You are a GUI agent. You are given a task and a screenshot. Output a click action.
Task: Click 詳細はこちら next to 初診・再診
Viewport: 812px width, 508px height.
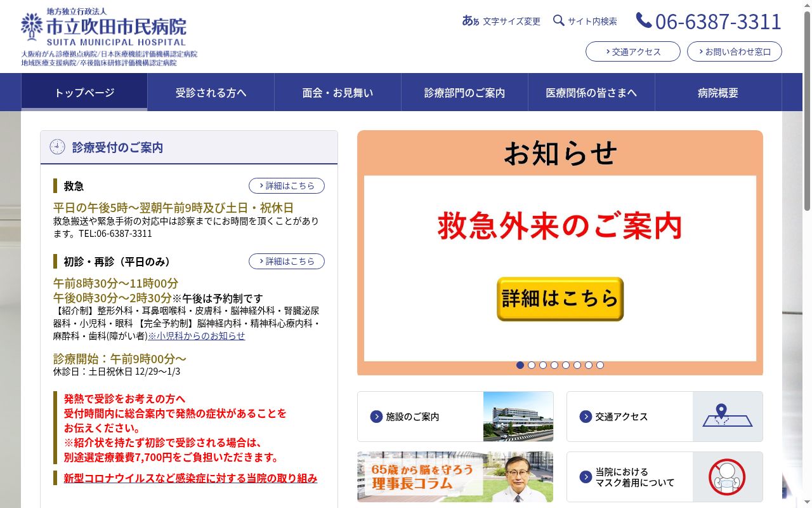click(x=287, y=261)
